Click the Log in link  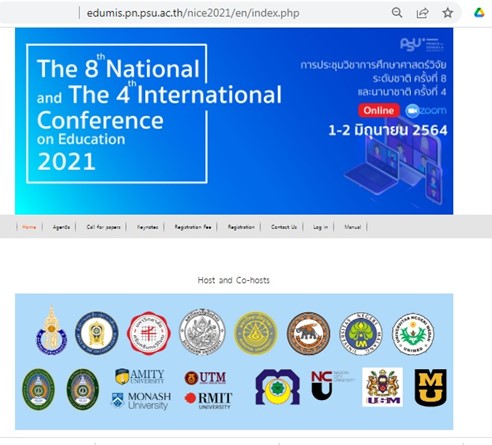pos(320,227)
